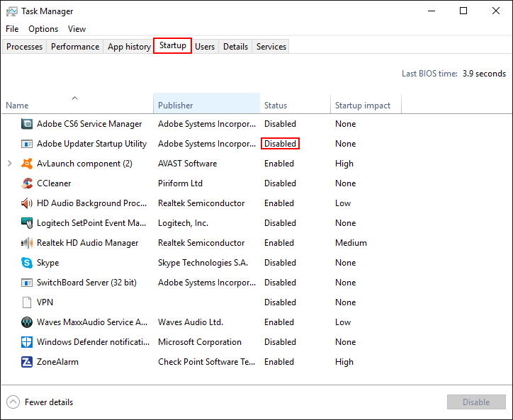The image size is (513, 420).
Task: Click publisher Piriform Ltd
Action: (180, 183)
